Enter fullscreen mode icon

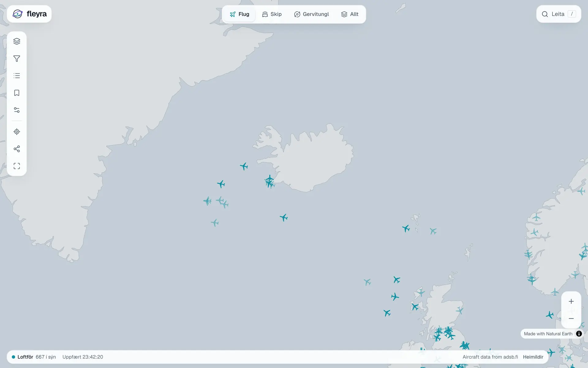(17, 166)
